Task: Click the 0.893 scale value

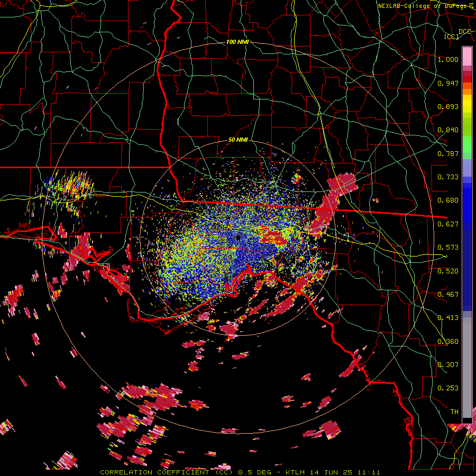Action: (x=448, y=106)
